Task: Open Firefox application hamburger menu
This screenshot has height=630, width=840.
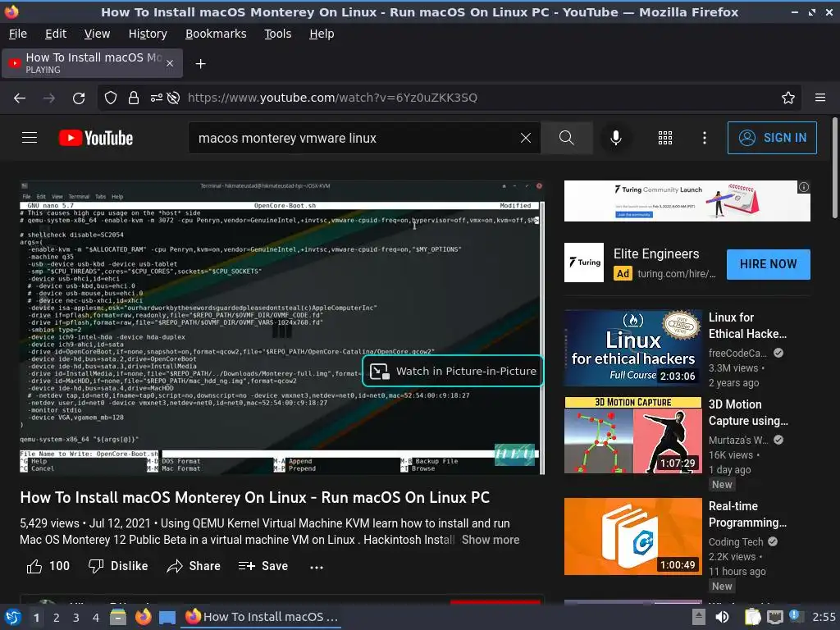Action: point(820,98)
